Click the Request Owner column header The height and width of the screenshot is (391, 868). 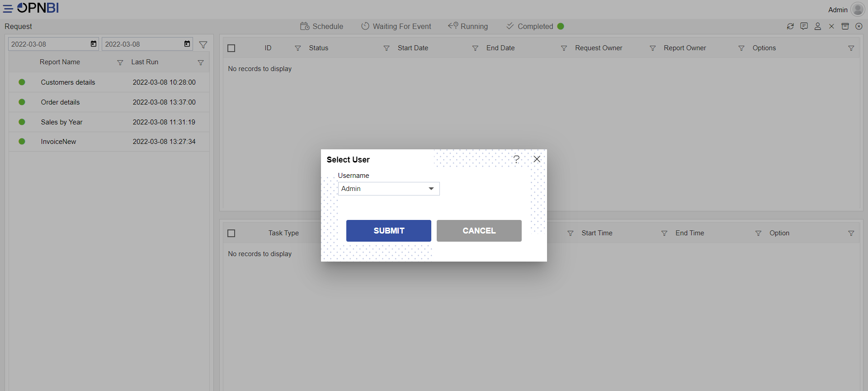click(599, 48)
